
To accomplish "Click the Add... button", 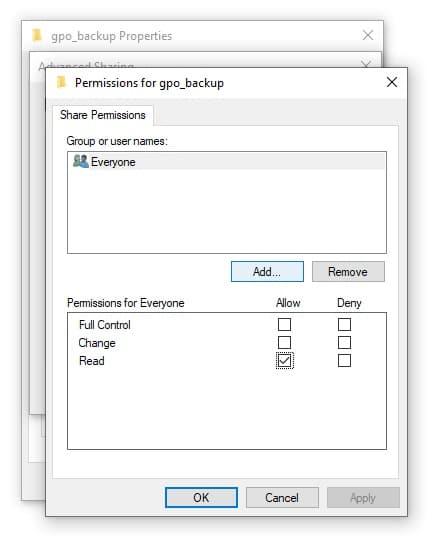I will [x=267, y=272].
